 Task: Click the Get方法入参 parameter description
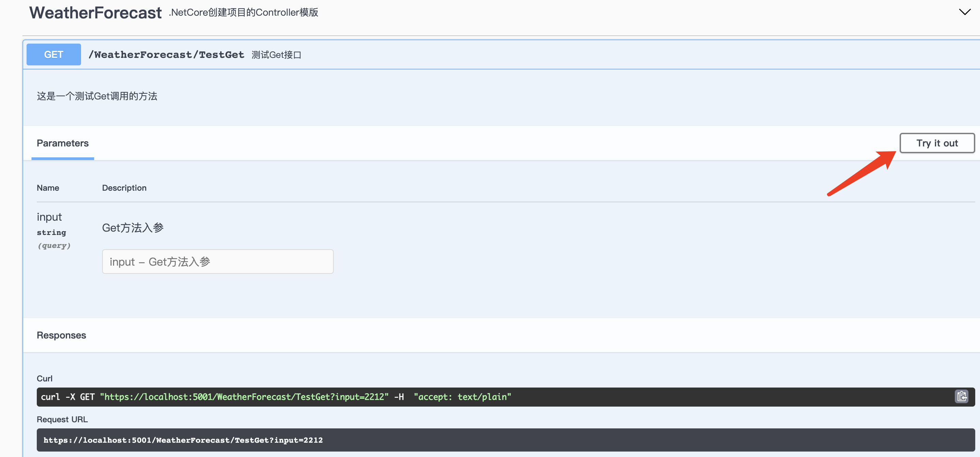[x=133, y=227]
